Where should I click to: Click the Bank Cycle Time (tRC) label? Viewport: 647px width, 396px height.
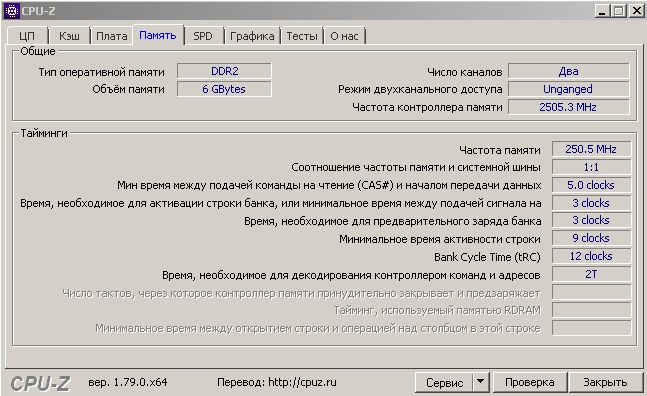487,257
